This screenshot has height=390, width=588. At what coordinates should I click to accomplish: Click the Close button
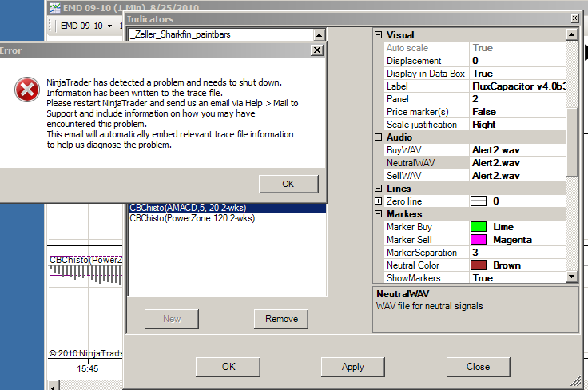478,367
